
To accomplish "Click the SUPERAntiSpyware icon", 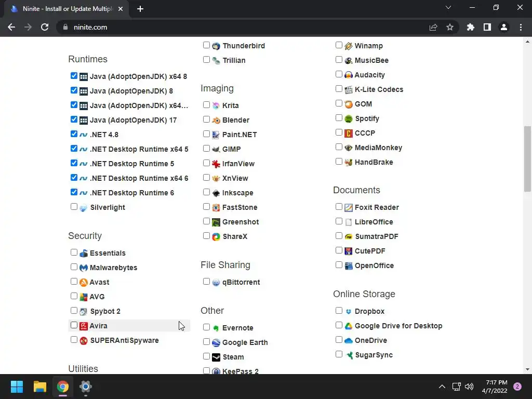I will coord(84,341).
